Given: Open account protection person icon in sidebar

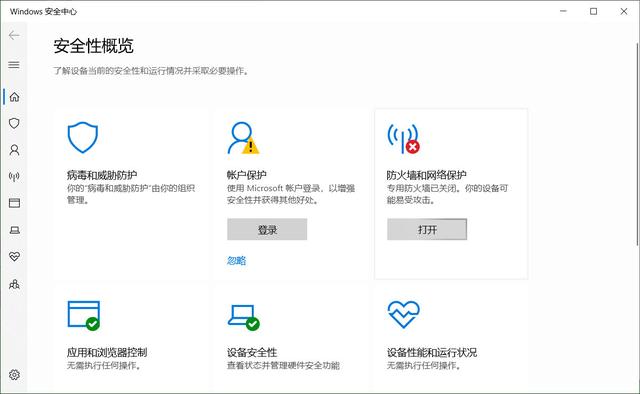Looking at the screenshot, I should coord(14,150).
